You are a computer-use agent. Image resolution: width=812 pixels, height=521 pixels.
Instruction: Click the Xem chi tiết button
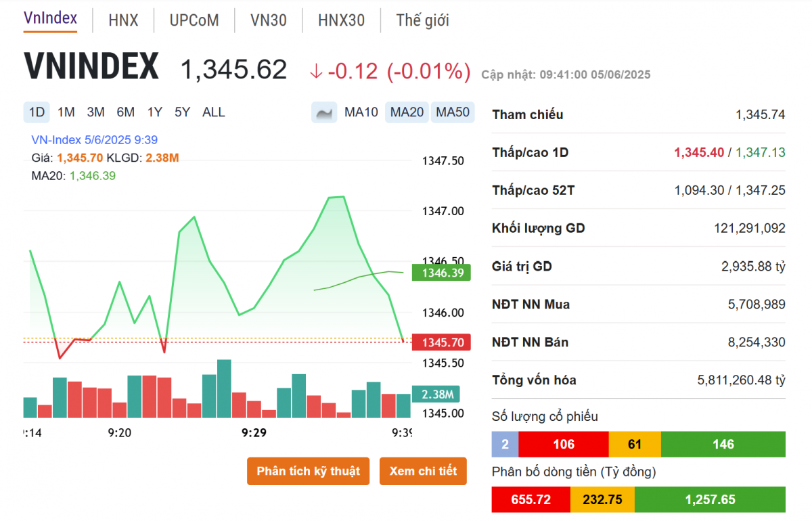pos(423,471)
